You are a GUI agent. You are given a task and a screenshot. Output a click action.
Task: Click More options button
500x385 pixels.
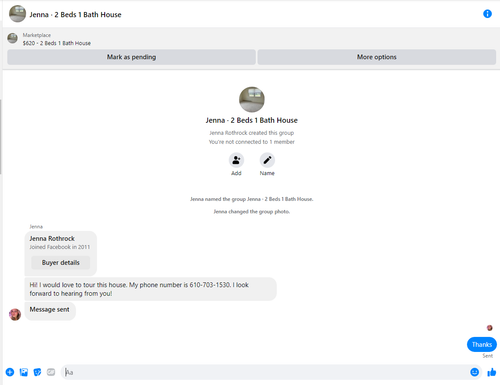377,57
